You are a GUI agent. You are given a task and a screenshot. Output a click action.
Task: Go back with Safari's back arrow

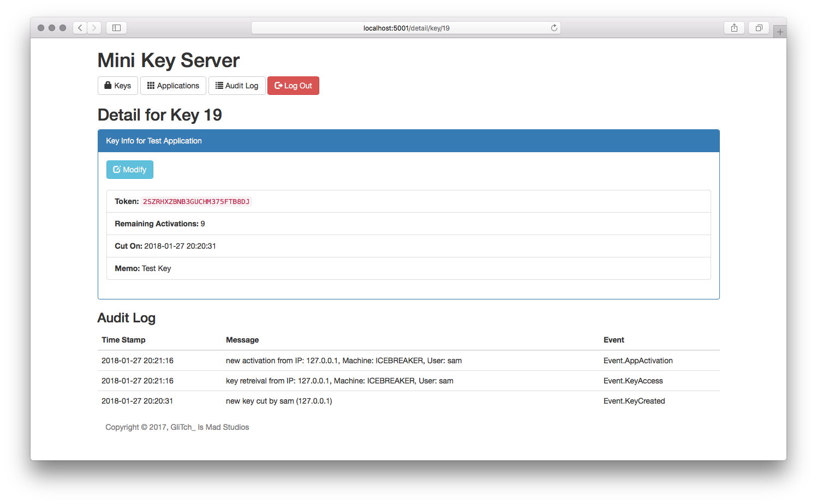(x=80, y=28)
